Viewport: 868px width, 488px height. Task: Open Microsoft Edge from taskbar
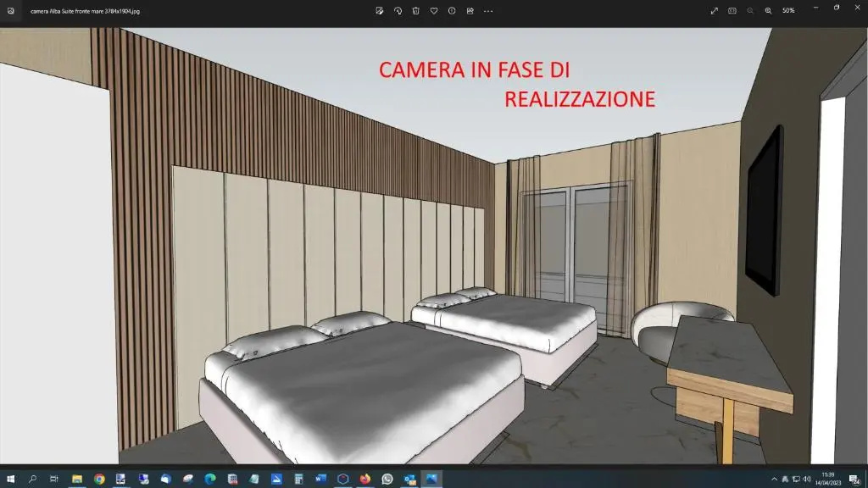click(x=210, y=480)
